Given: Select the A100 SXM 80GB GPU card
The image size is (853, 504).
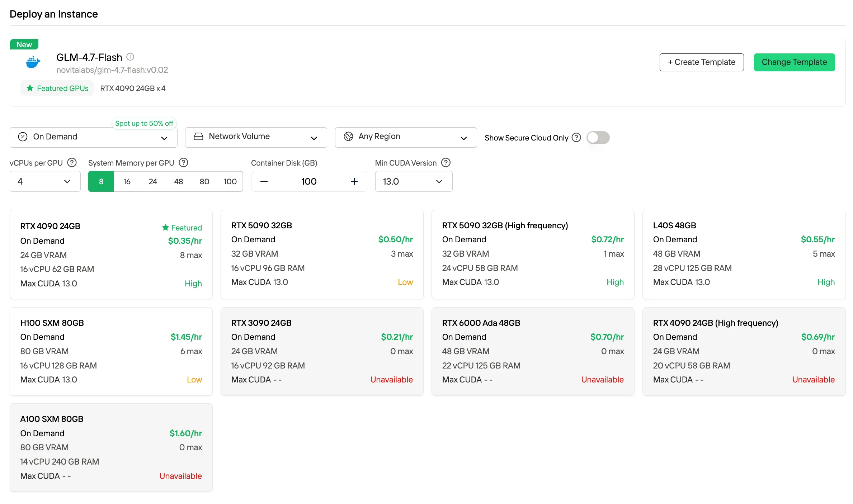Looking at the screenshot, I should tap(111, 448).
